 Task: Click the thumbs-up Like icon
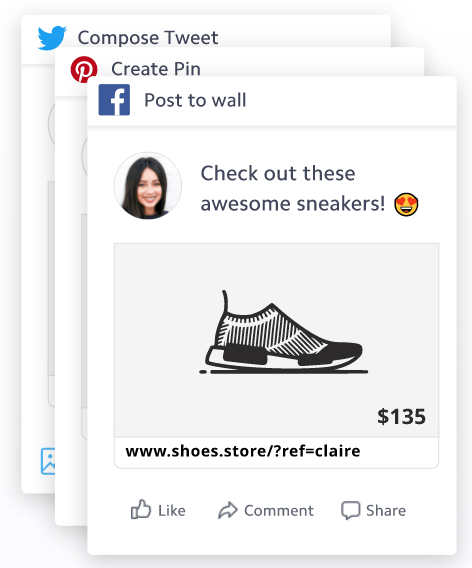point(141,509)
